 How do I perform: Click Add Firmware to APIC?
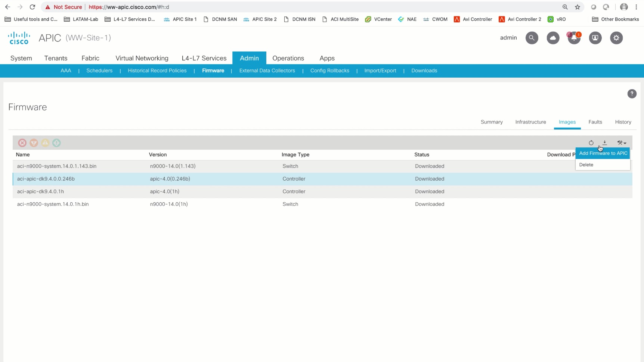click(603, 153)
